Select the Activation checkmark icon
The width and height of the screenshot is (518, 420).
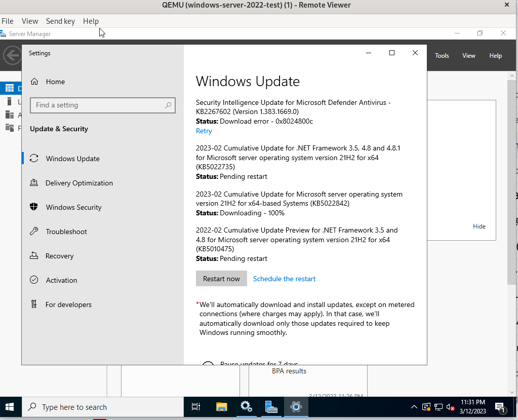point(33,280)
